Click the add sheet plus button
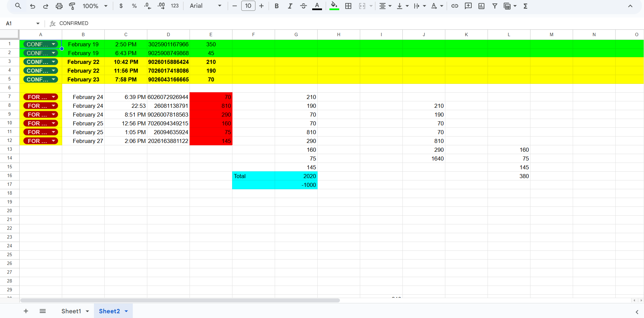Screen dimensions: 644x318 26,311
